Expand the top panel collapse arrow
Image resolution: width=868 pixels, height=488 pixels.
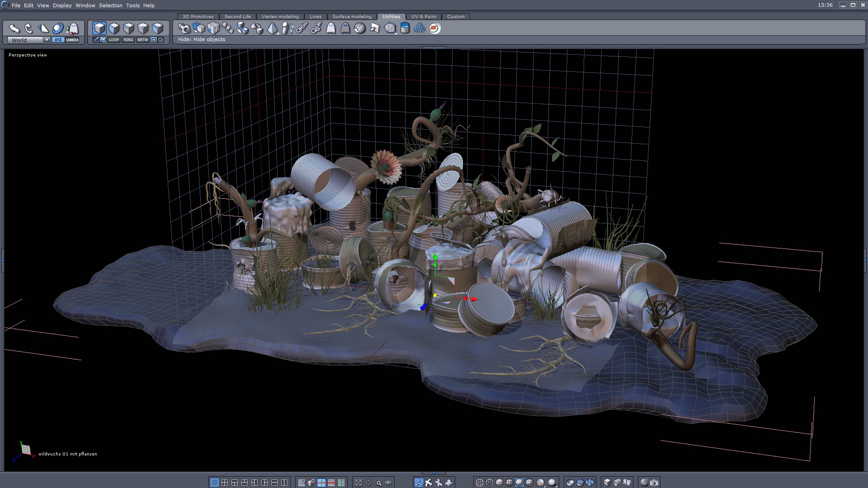pos(434,47)
